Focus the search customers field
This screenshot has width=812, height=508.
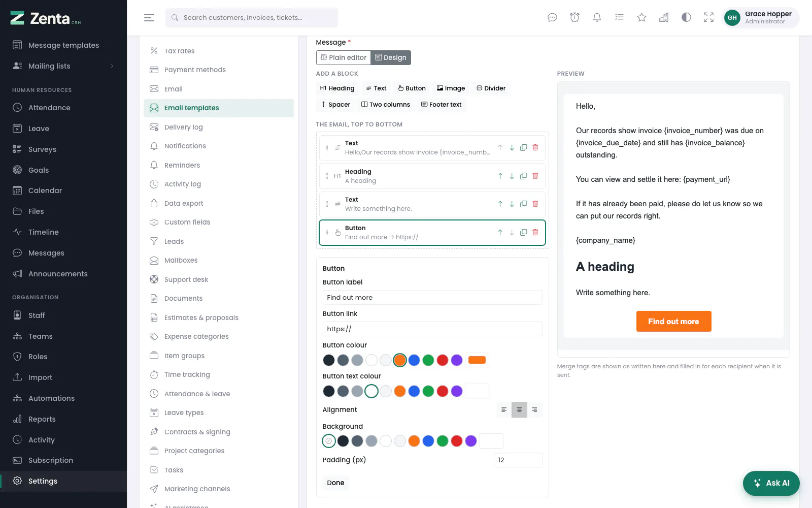252,18
